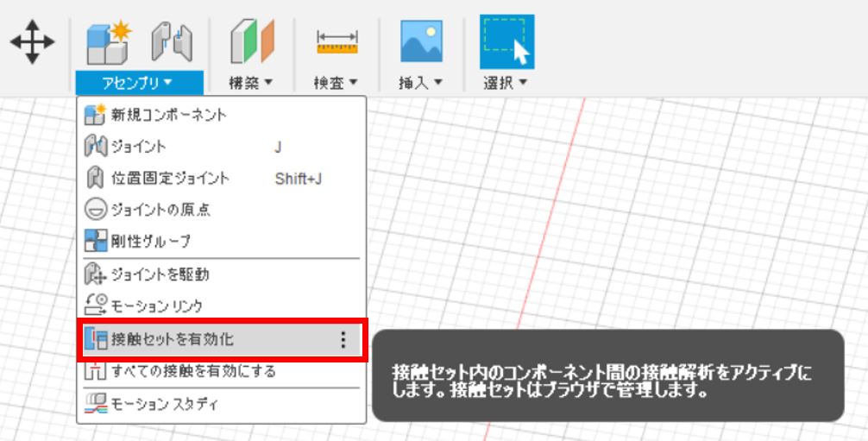The image size is (868, 441).
Task: Open the 選択 dropdown menu
Action: click(506, 83)
